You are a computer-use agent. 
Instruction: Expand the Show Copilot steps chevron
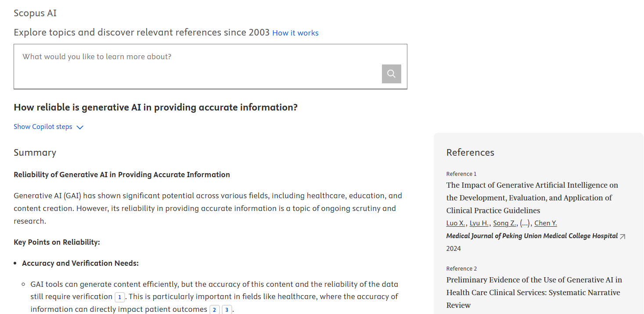point(80,127)
